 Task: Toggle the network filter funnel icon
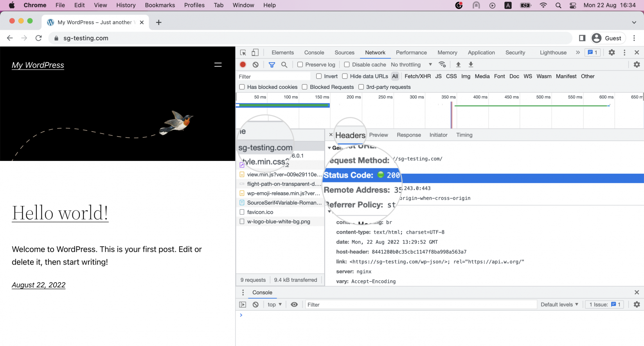272,65
